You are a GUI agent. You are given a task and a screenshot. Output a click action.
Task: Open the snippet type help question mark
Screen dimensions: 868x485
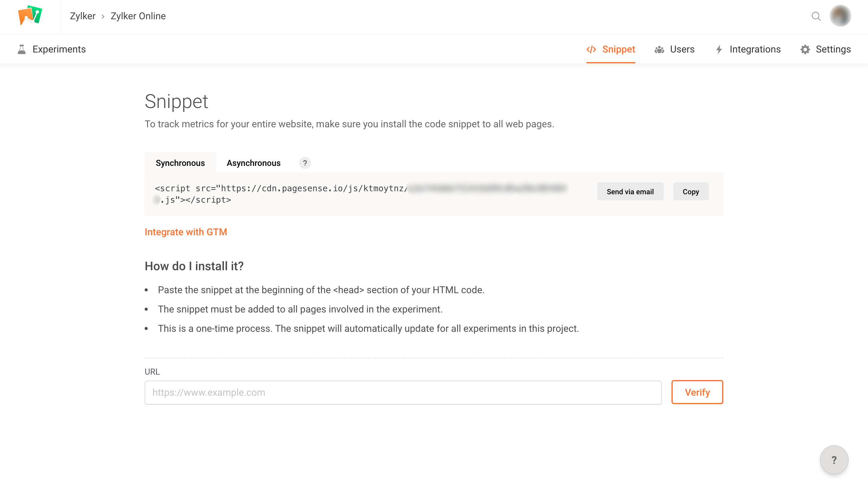305,163
